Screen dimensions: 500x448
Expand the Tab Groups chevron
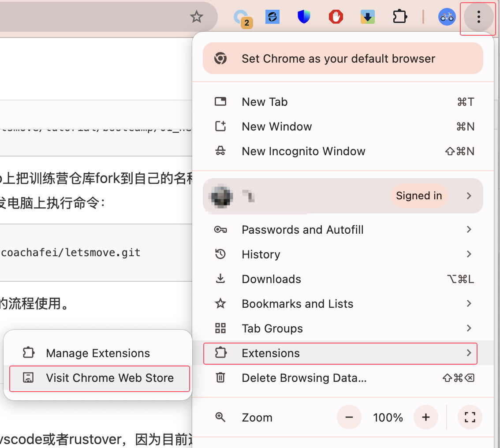point(469,328)
